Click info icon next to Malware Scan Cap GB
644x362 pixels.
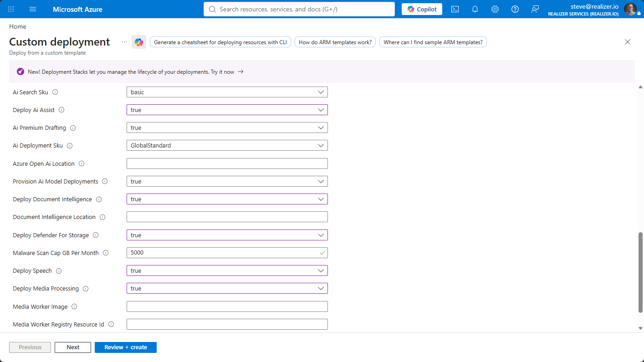tap(106, 253)
